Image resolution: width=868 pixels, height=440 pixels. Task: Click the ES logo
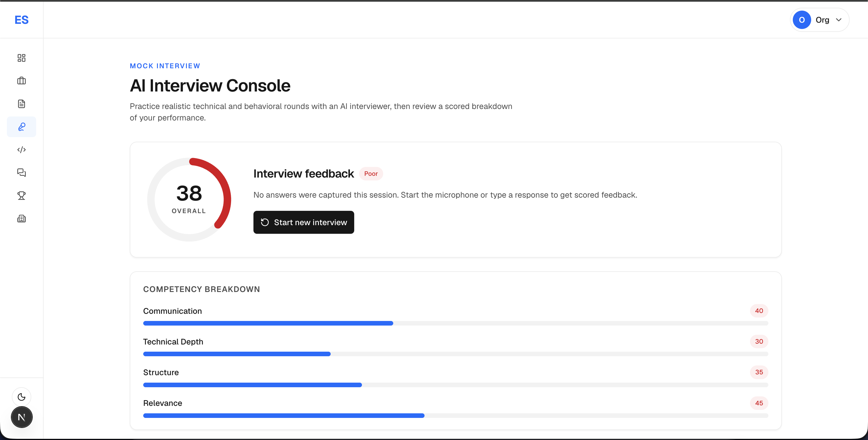click(22, 20)
